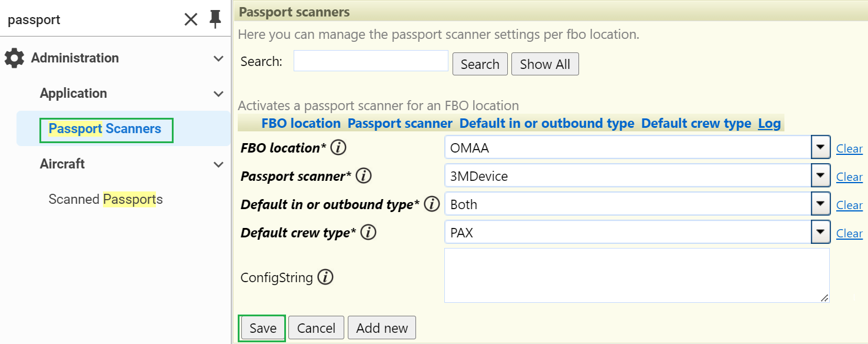The width and height of the screenshot is (868, 344).
Task: Pin the sidebar with the pushpin icon
Action: 215,19
